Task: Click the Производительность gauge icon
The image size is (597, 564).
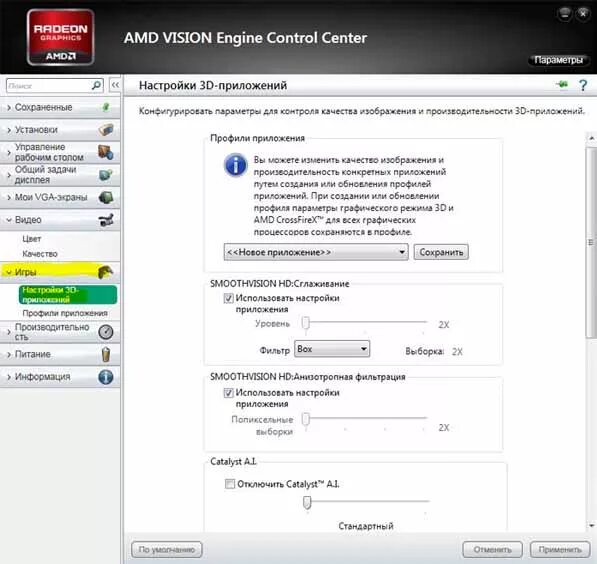Action: [106, 332]
